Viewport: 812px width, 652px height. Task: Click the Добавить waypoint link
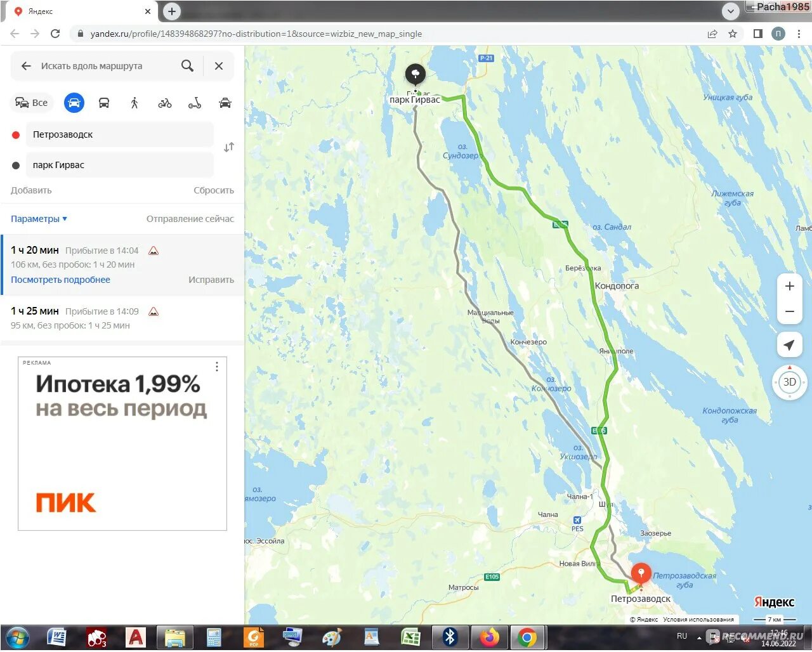tap(31, 190)
